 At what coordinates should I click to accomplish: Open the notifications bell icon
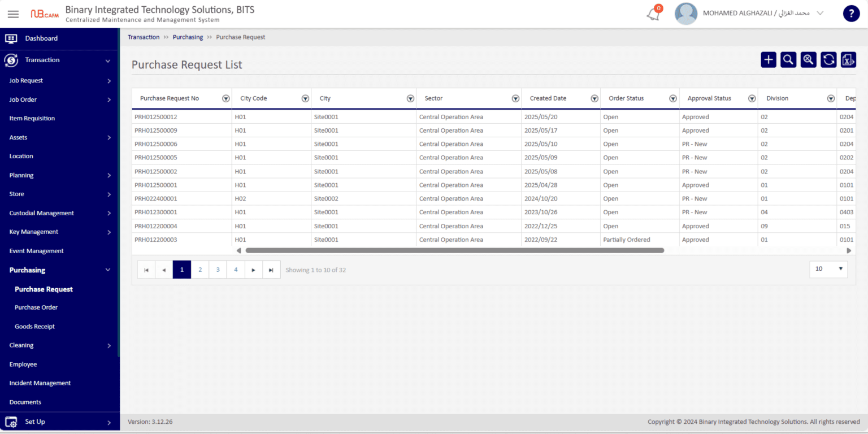[653, 14]
